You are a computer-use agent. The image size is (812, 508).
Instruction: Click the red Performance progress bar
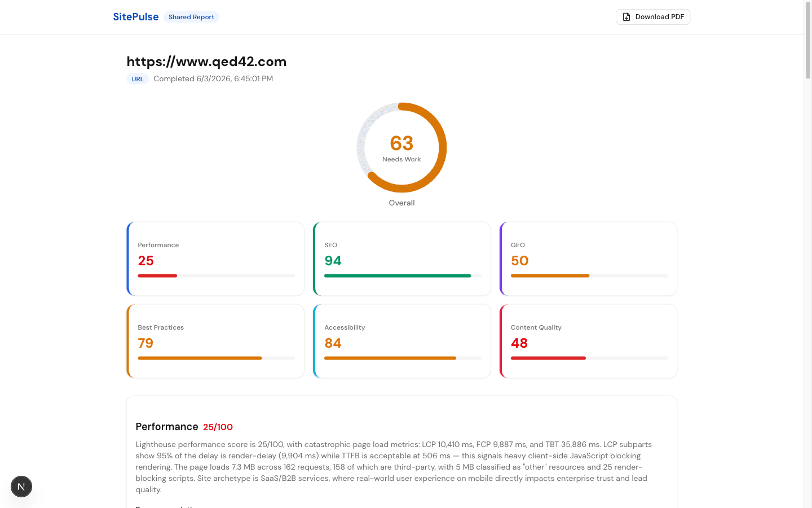coord(157,275)
